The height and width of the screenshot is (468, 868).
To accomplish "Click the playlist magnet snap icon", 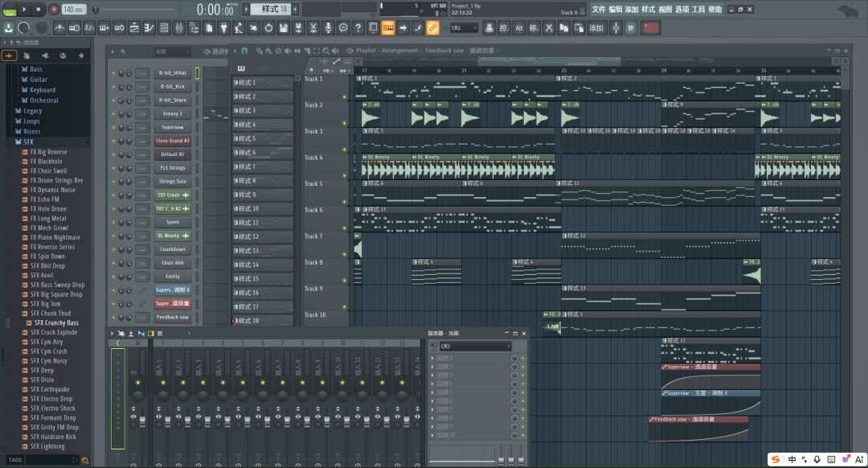I will [x=244, y=51].
